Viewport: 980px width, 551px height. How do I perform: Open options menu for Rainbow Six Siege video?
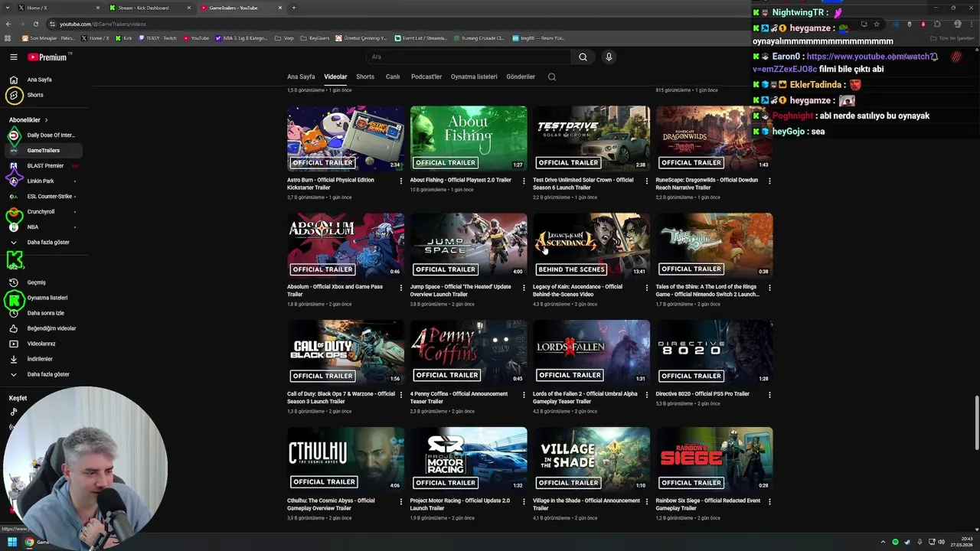pyautogui.click(x=769, y=502)
